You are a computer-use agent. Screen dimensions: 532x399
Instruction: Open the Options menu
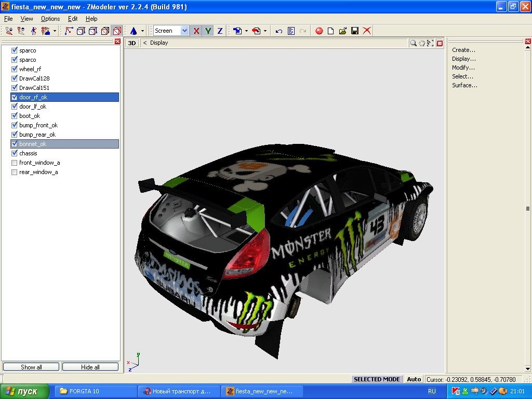coord(50,19)
